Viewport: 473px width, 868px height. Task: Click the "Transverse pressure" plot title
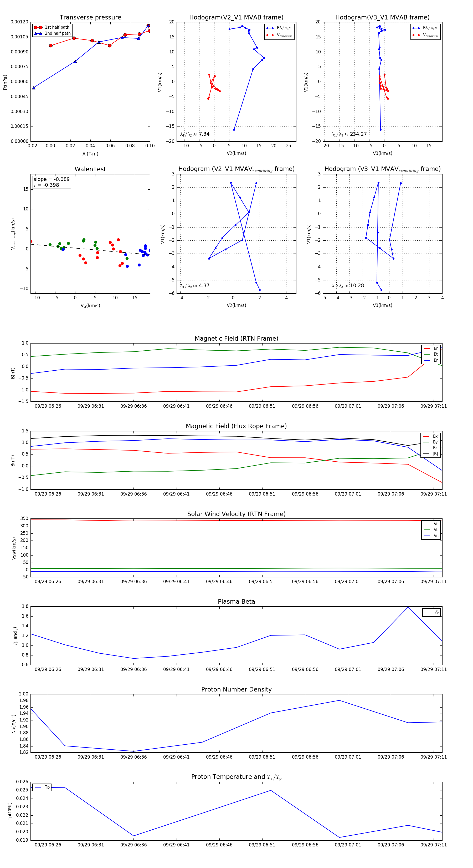pyautogui.click(x=90, y=17)
